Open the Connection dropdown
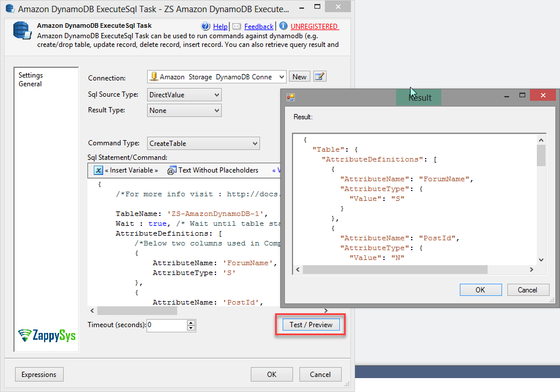Image resolution: width=560 pixels, height=392 pixels. (x=281, y=76)
